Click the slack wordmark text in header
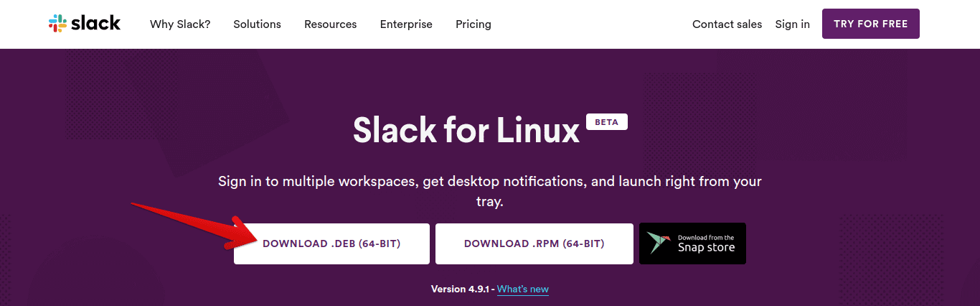Viewport: 980px width, 306px height. [95, 23]
